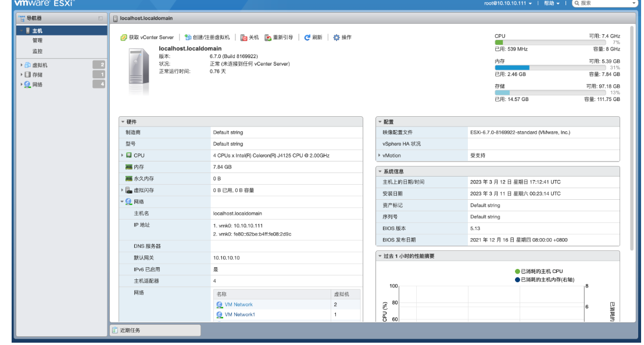Viewport: 644px width, 345px height.
Task: Expand the 虚拟闪存 row
Action: point(123,191)
